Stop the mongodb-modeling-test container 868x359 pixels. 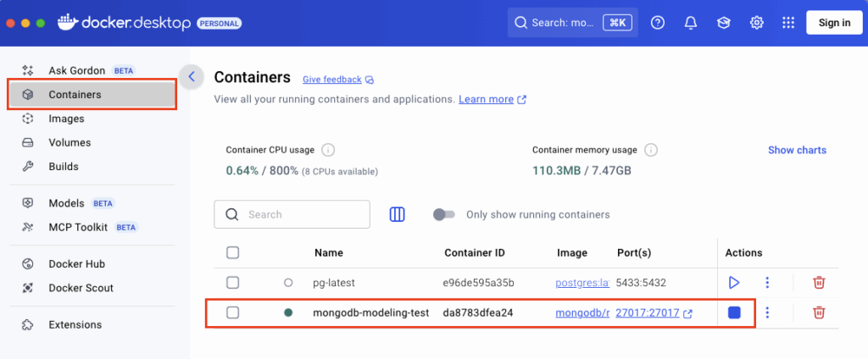[733, 313]
